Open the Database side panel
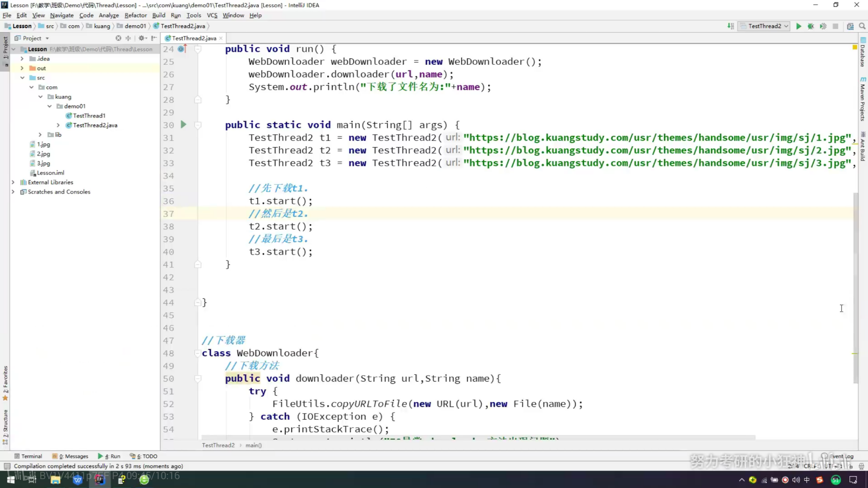Viewport: 868px width, 488px height. point(863,53)
